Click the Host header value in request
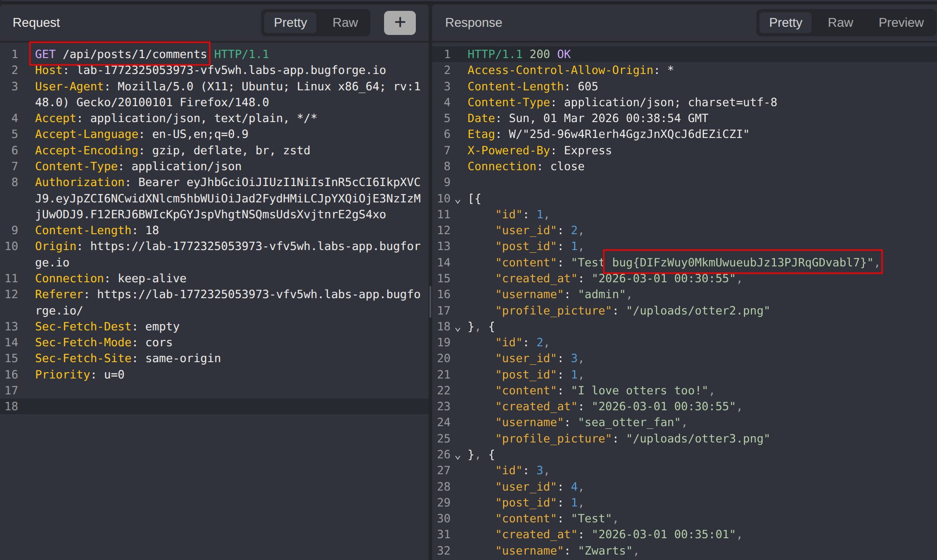 pyautogui.click(x=232, y=70)
